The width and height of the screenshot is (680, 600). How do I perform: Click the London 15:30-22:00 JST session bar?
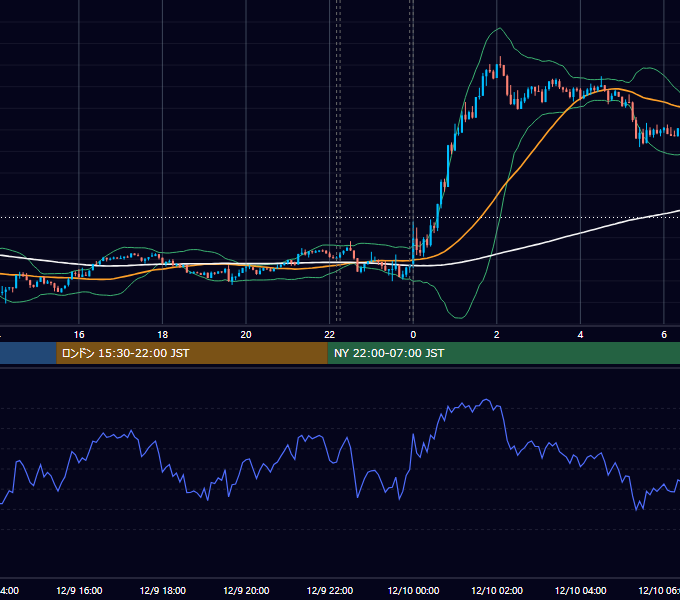pos(192,353)
